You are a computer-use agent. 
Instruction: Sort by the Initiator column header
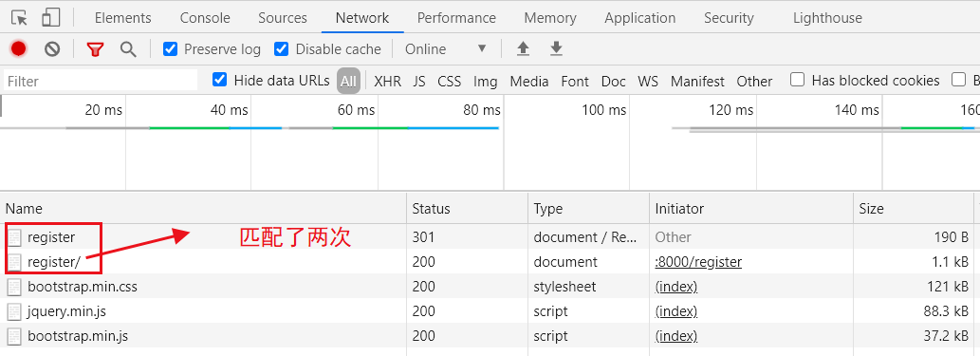click(751, 208)
